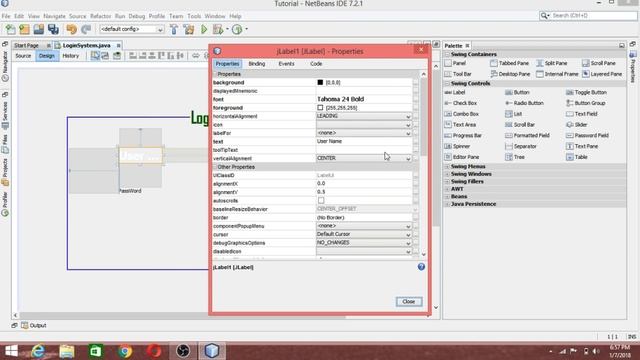Viewport: 640px width, 360px height.
Task: Open cursor Default Cursor dropdown
Action: [x=364, y=234]
